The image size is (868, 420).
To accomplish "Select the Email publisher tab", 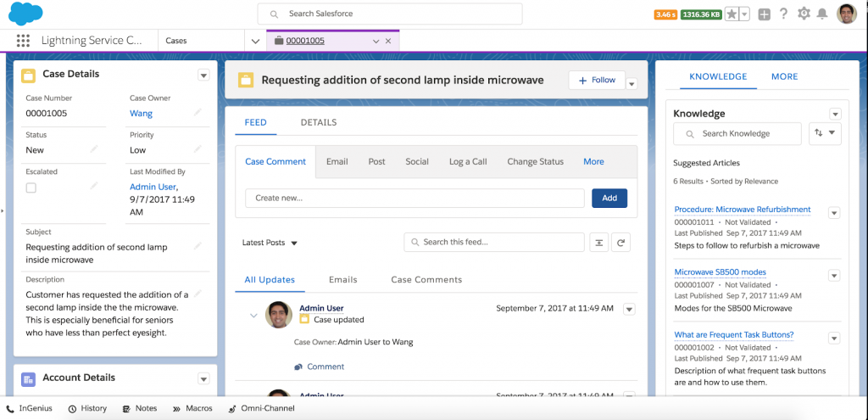I will pos(337,162).
